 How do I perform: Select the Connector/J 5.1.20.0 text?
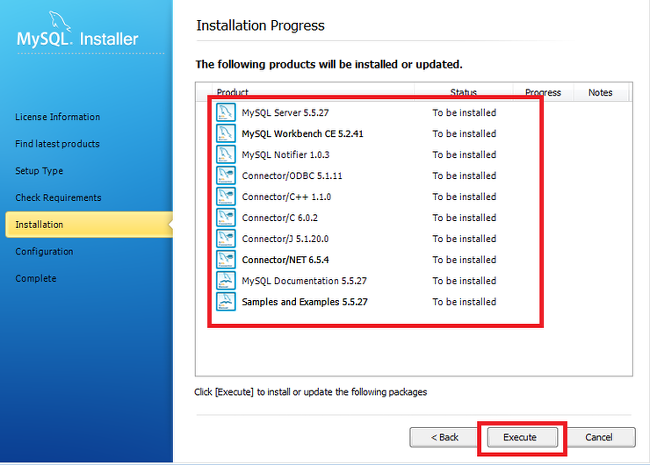click(285, 239)
